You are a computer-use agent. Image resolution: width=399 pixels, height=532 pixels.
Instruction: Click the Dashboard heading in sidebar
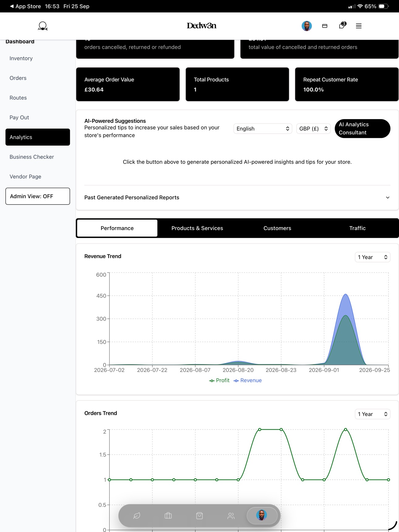pos(20,41)
